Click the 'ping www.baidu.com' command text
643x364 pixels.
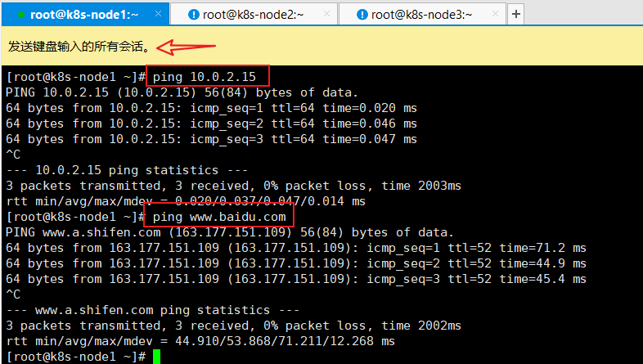(x=219, y=217)
